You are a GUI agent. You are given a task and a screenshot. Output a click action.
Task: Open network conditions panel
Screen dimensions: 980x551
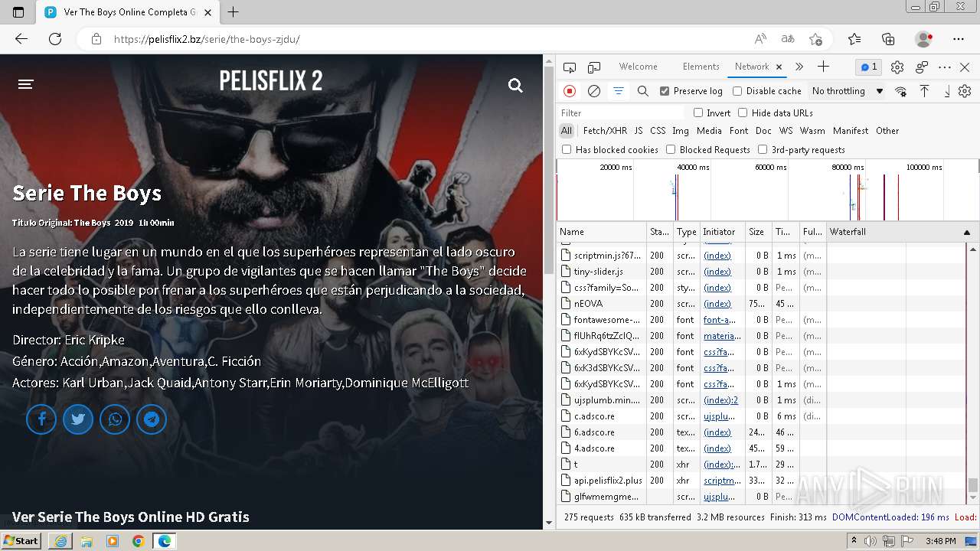[x=900, y=91]
